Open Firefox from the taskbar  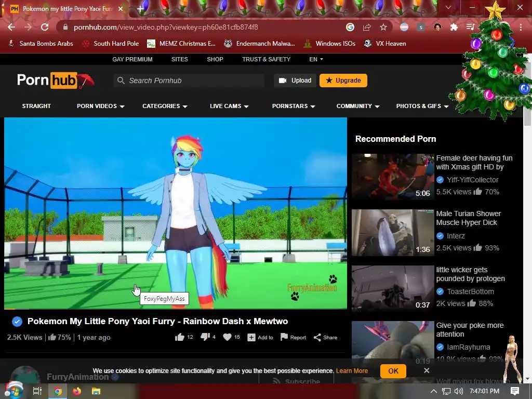coord(77,391)
